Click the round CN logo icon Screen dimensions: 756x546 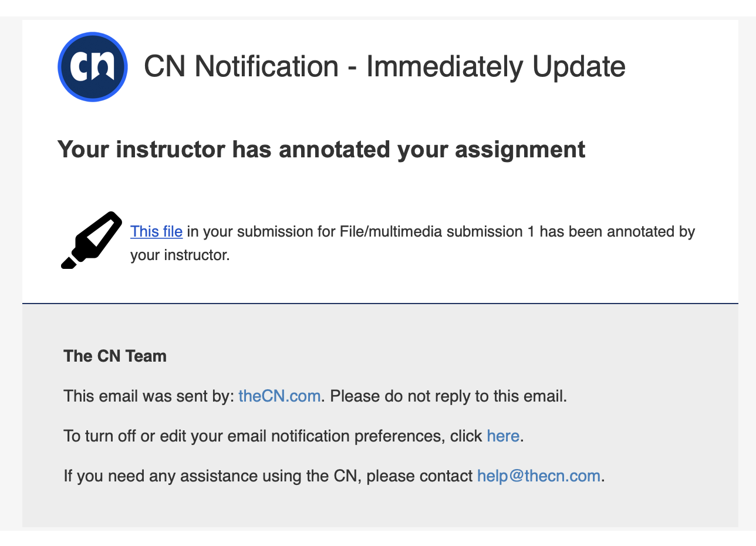pyautogui.click(x=93, y=67)
